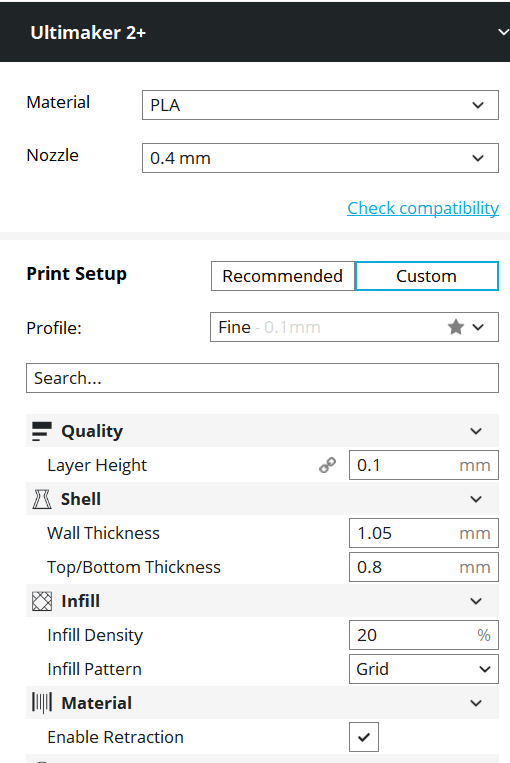Open the Infill Pattern Grid dropdown
Viewport: 510px width, 763px height.
pyautogui.click(x=424, y=669)
